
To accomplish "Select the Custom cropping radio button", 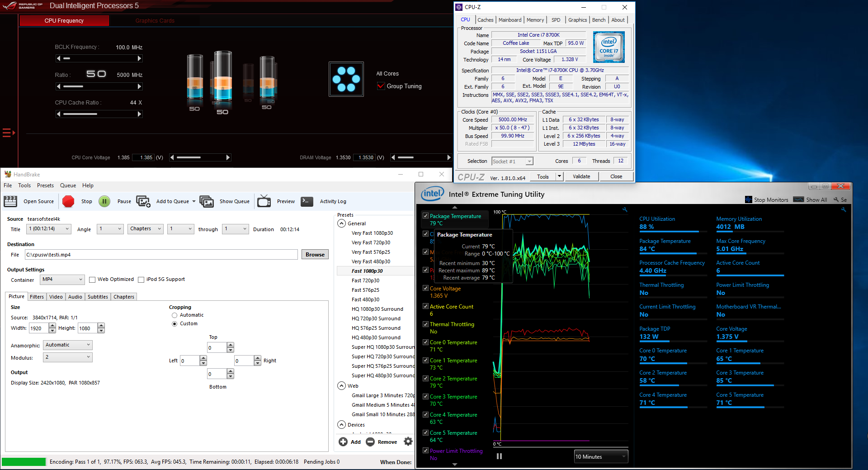I will (175, 324).
